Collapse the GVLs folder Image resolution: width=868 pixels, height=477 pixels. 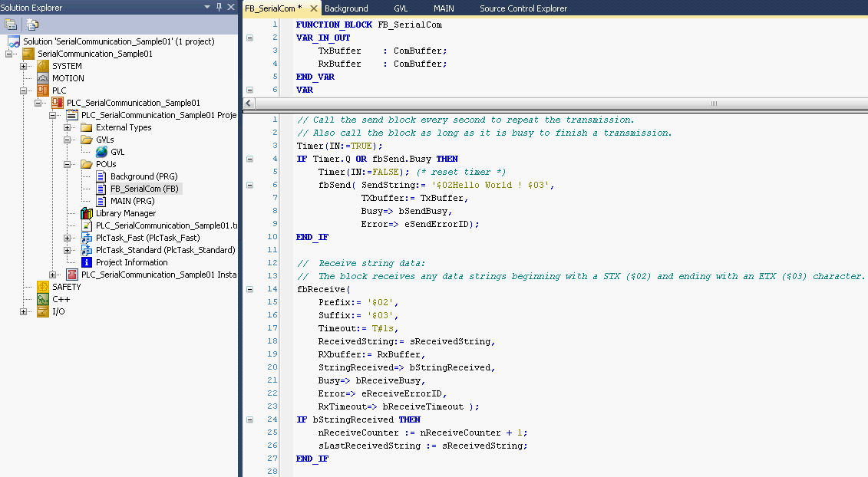(x=67, y=140)
